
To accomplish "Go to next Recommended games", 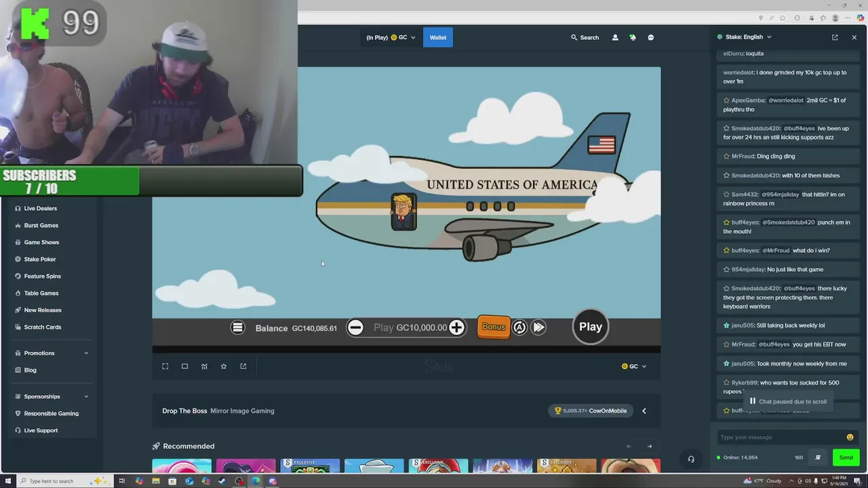I will tap(650, 446).
